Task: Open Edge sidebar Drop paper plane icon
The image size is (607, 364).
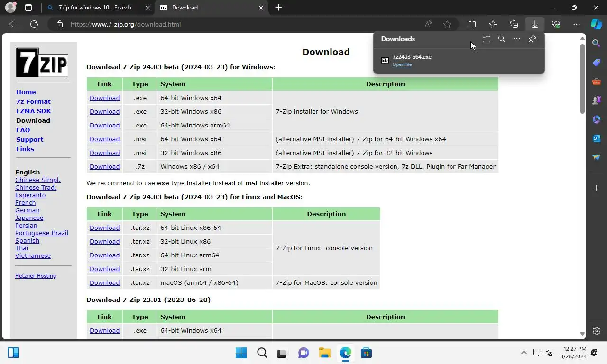Action: [597, 157]
